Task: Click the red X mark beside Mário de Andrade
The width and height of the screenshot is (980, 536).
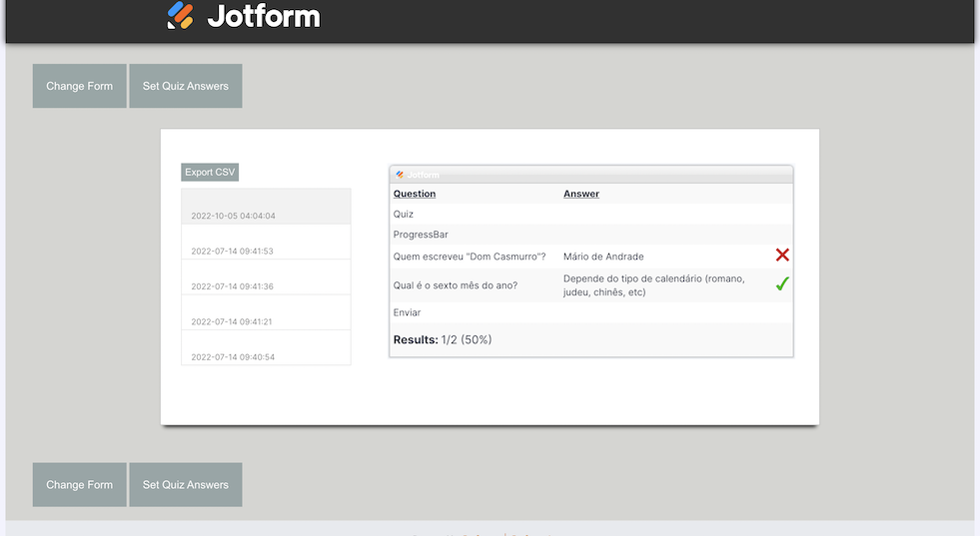Action: (x=782, y=255)
